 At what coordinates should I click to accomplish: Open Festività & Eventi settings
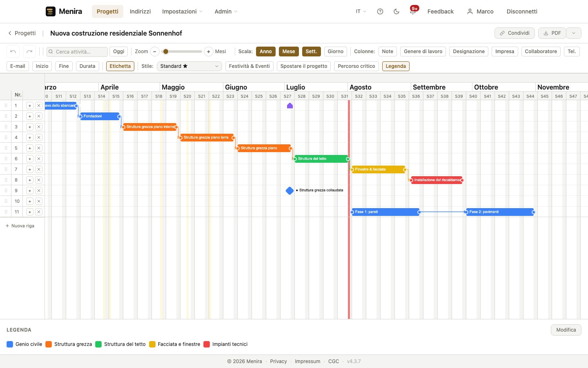click(x=249, y=66)
